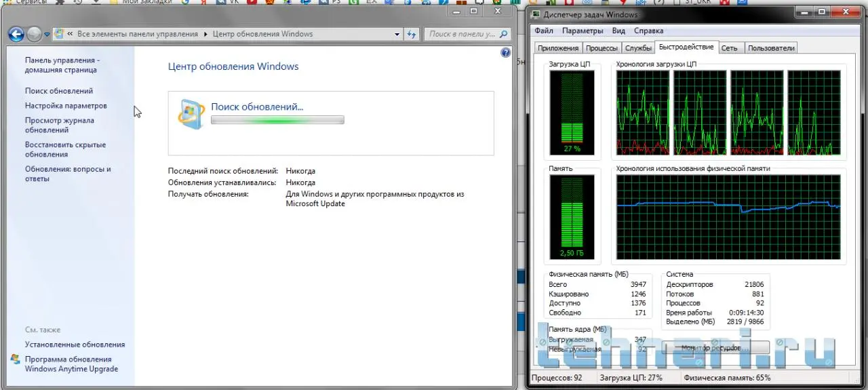
Task: Open help via blue question mark icon
Action: [x=505, y=53]
